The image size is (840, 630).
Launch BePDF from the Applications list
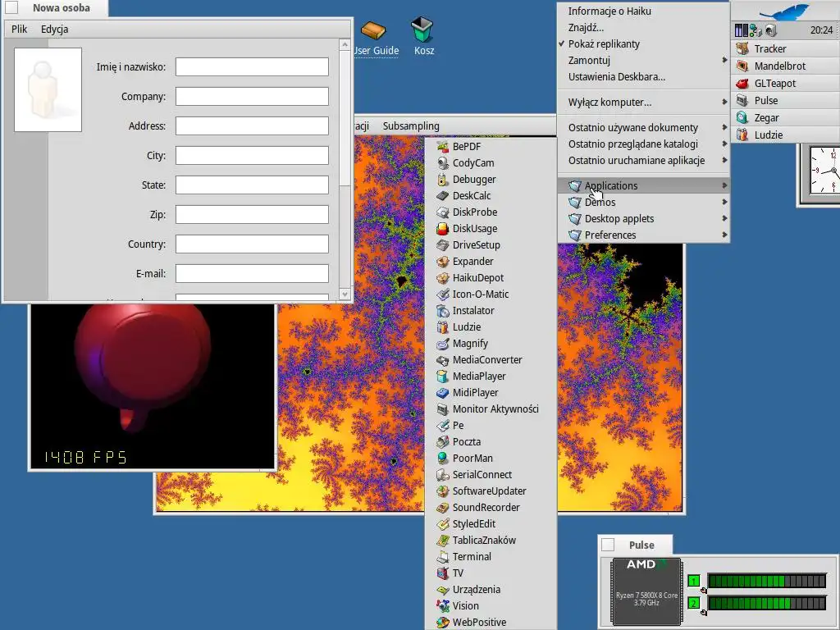(x=491, y=146)
